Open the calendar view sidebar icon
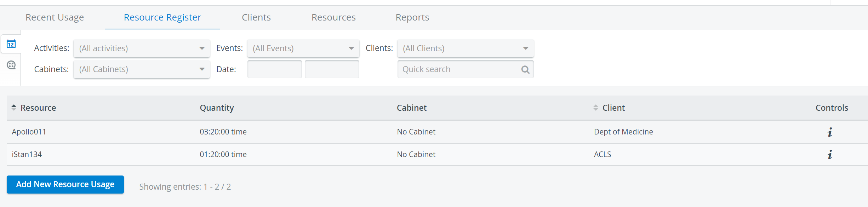Image resolution: width=868 pixels, height=207 pixels. tap(11, 44)
